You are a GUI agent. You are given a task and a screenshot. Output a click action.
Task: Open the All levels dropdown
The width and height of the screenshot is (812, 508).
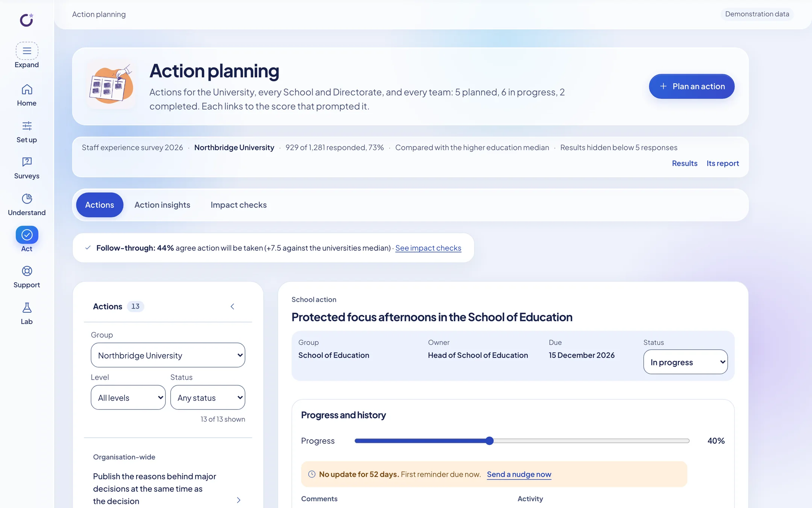point(128,397)
